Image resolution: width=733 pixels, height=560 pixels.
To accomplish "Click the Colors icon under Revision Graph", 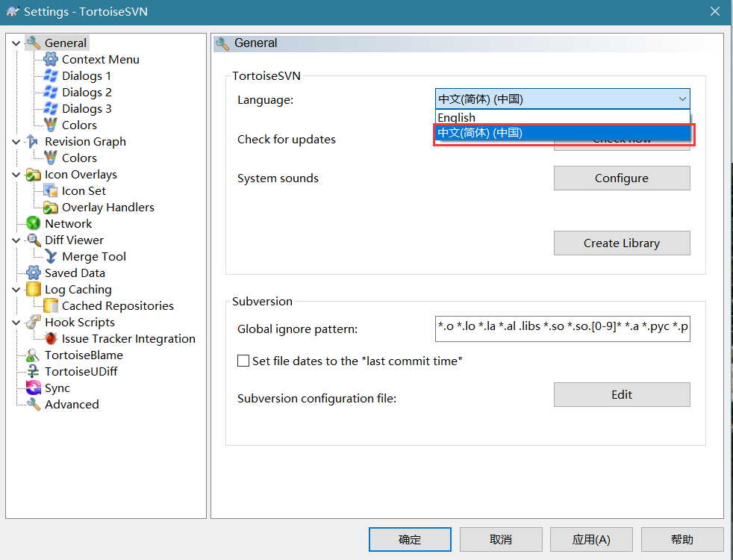I will point(51,158).
